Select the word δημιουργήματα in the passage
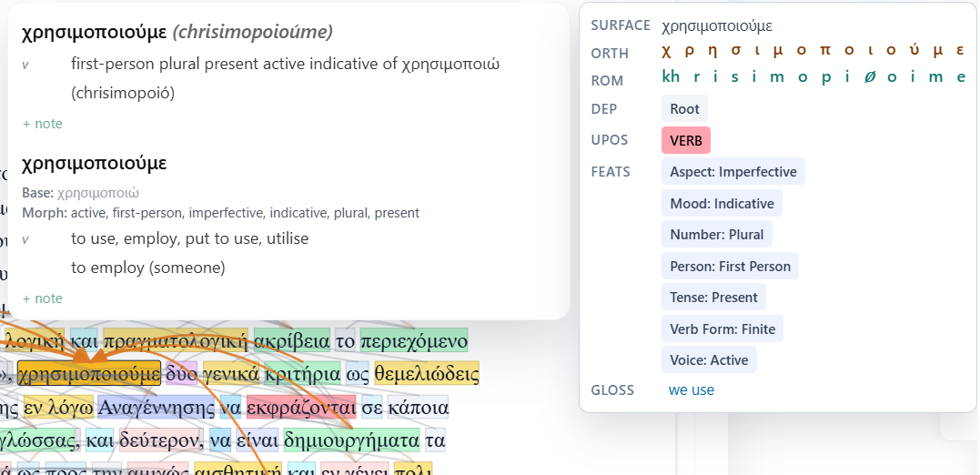This screenshot has height=475, width=980. coord(352,441)
